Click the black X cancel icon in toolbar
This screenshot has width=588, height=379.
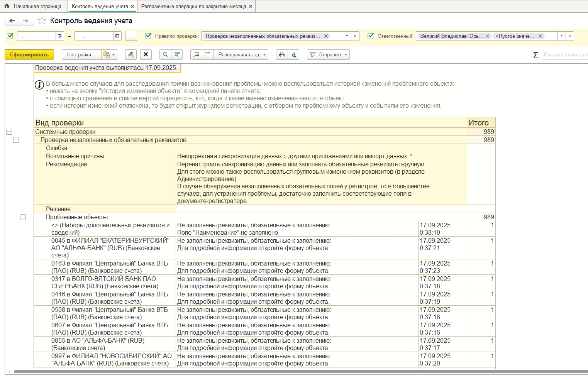tap(146, 55)
